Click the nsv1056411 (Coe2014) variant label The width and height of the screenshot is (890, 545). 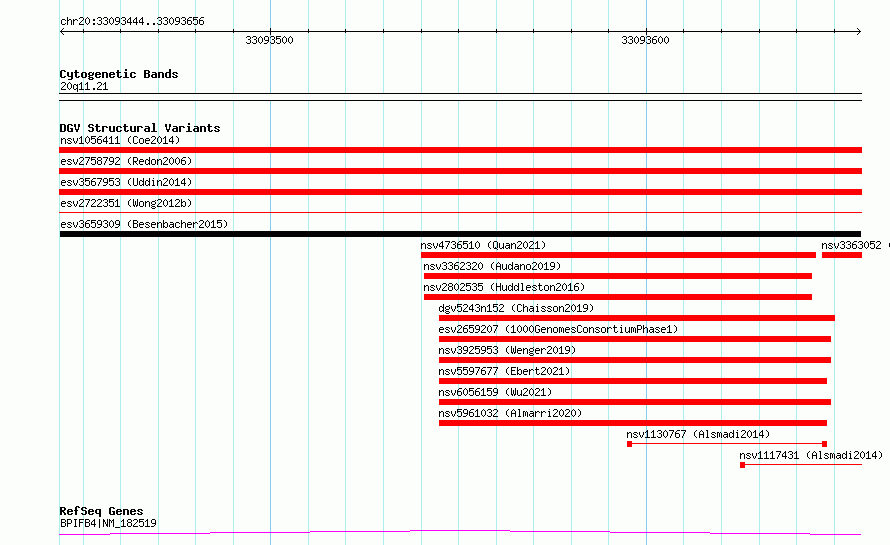(120, 140)
